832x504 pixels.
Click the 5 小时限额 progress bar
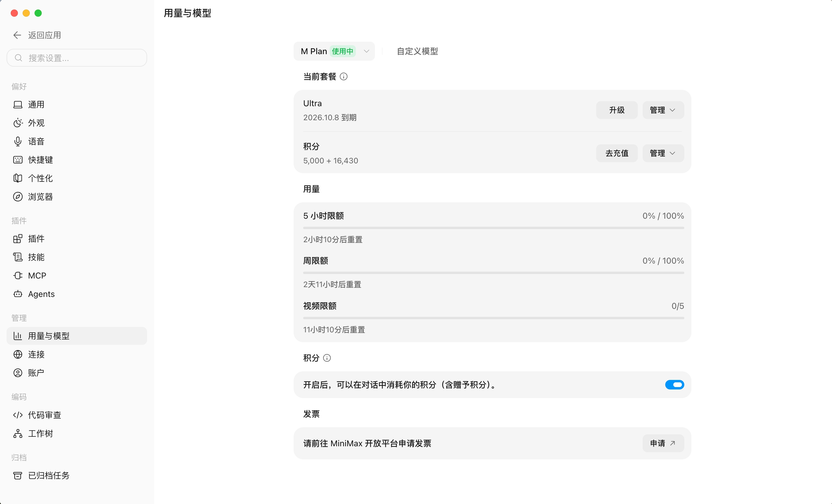click(x=493, y=228)
